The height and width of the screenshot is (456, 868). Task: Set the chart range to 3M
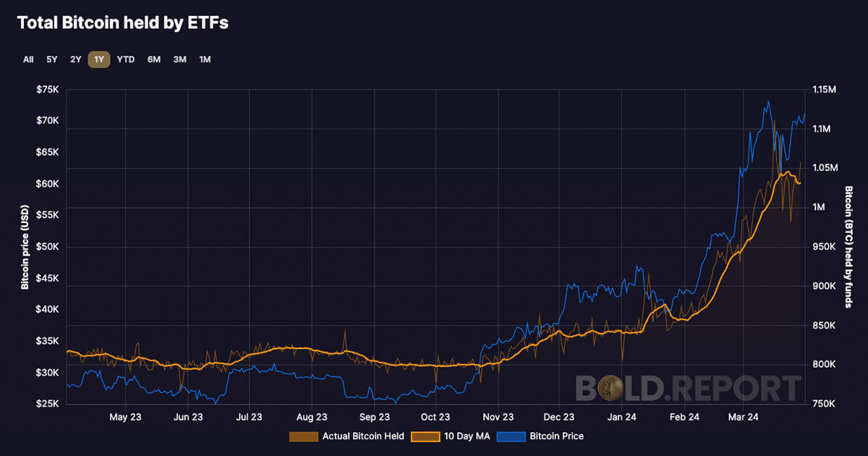[179, 59]
